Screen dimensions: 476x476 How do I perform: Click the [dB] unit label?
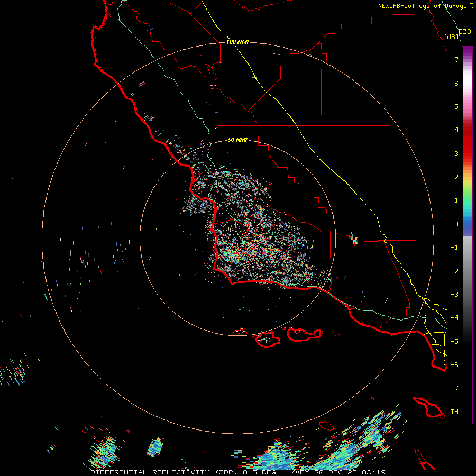(452, 36)
